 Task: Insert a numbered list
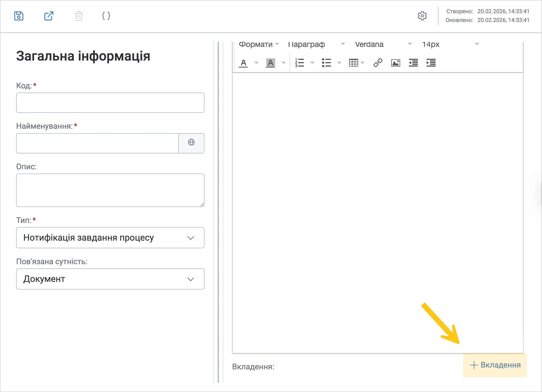299,63
